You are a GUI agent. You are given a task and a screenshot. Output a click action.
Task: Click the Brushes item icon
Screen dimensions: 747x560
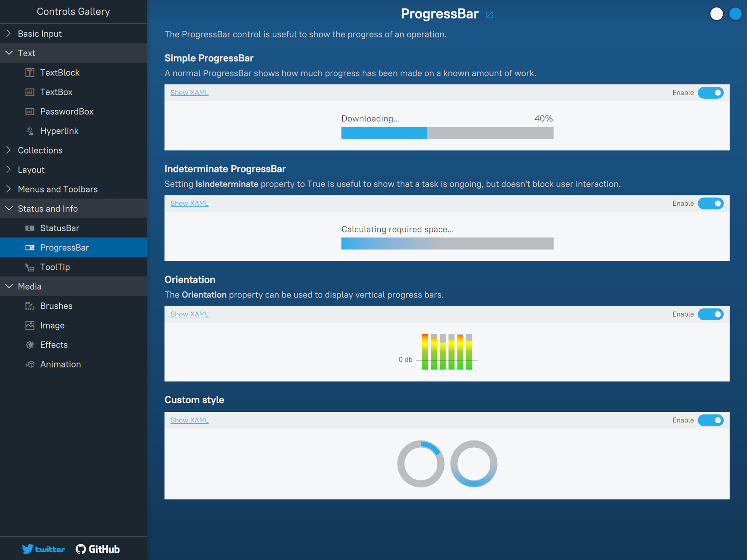tap(30, 306)
